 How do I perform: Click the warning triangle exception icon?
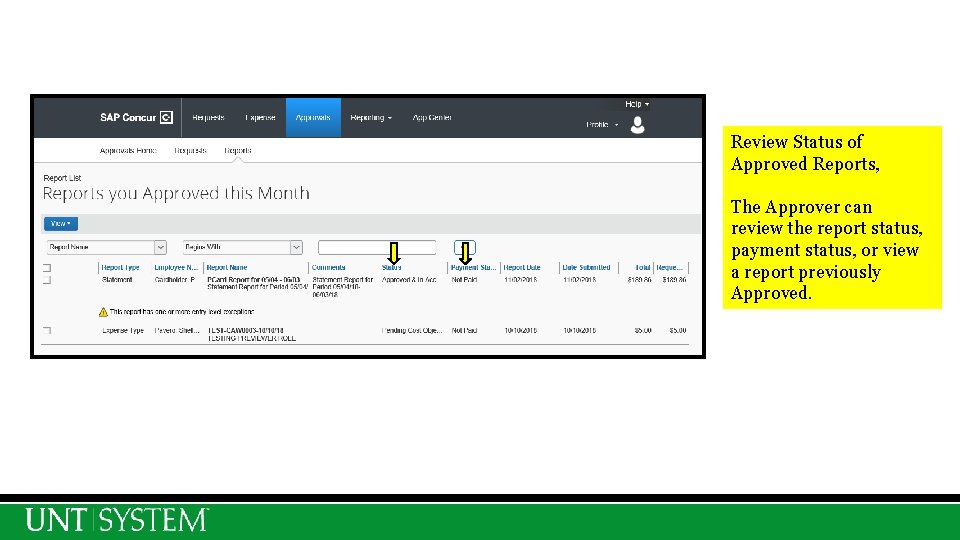103,312
